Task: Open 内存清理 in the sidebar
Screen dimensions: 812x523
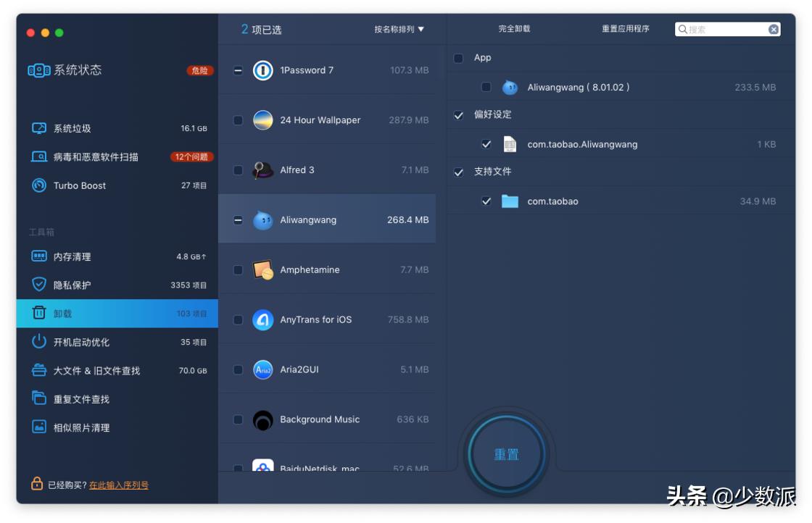Action: 117,256
